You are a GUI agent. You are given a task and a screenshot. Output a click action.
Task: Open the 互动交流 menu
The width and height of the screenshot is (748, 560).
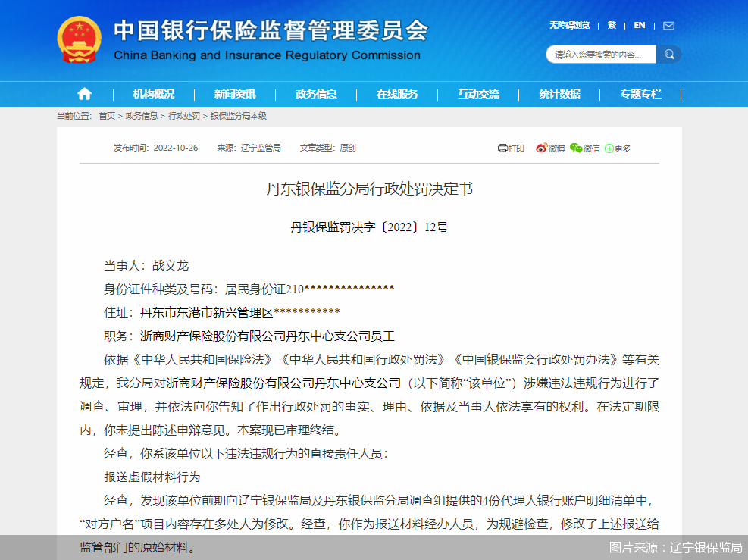click(478, 95)
